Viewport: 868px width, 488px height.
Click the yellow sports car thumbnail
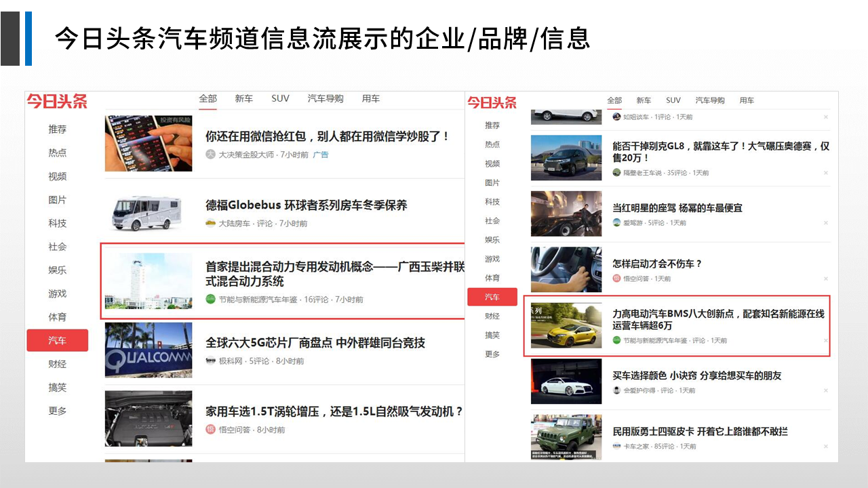click(x=566, y=325)
